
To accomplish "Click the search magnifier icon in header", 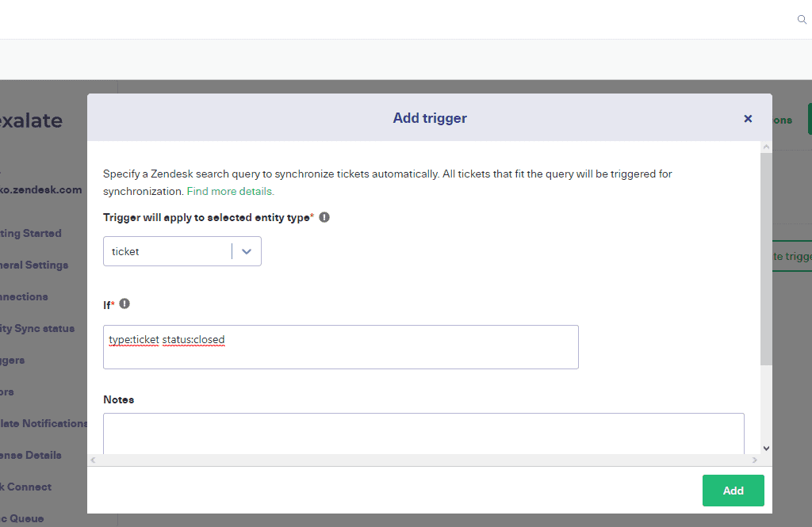I will click(802, 20).
